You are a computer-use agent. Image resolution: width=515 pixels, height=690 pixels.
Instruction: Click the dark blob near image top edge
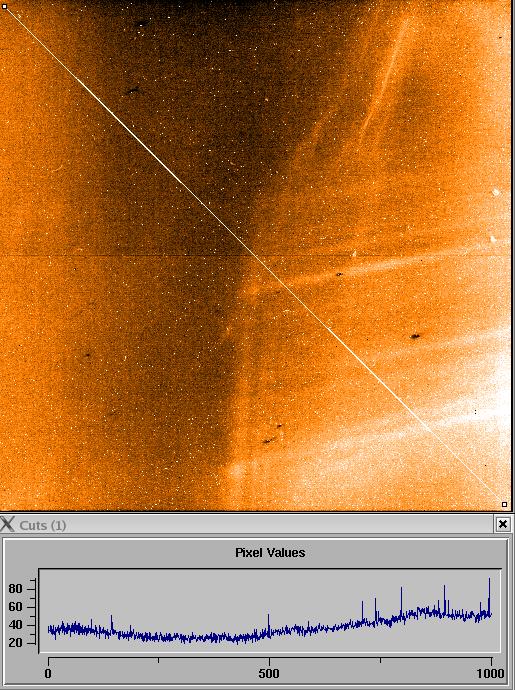[142, 23]
